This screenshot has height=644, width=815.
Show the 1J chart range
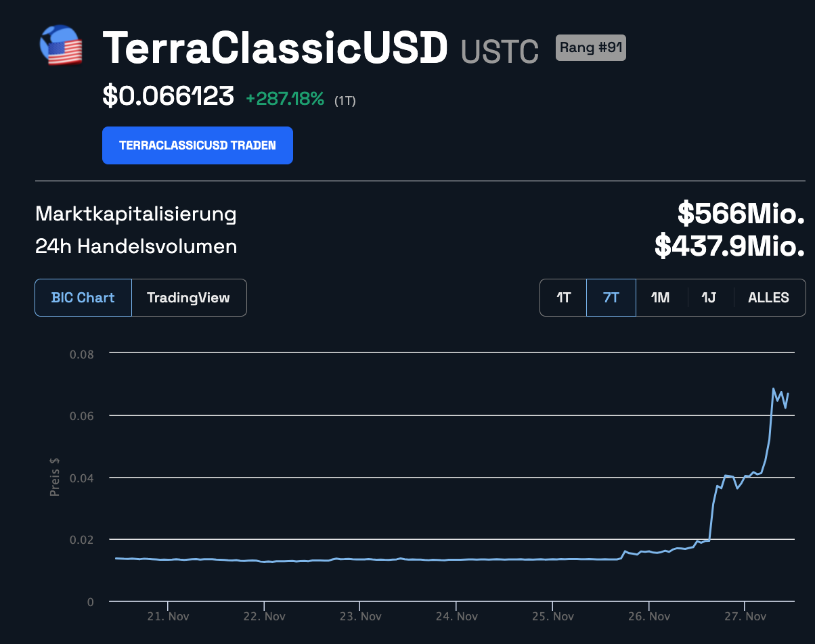709,298
